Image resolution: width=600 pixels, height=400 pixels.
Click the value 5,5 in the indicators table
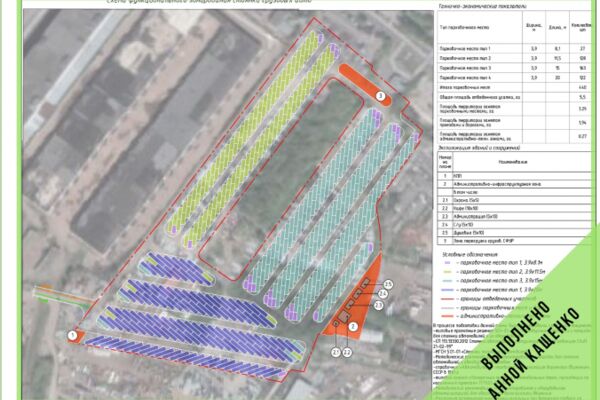pyautogui.click(x=583, y=97)
